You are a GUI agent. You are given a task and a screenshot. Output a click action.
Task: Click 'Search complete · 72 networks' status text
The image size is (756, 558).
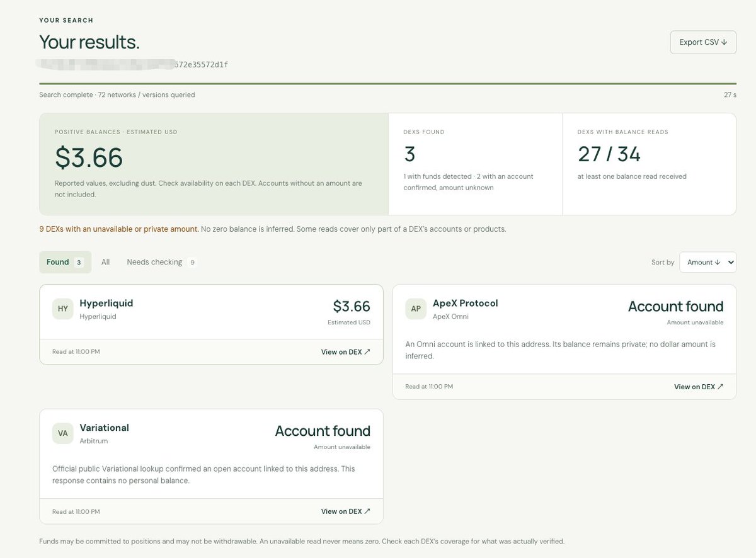tap(117, 95)
